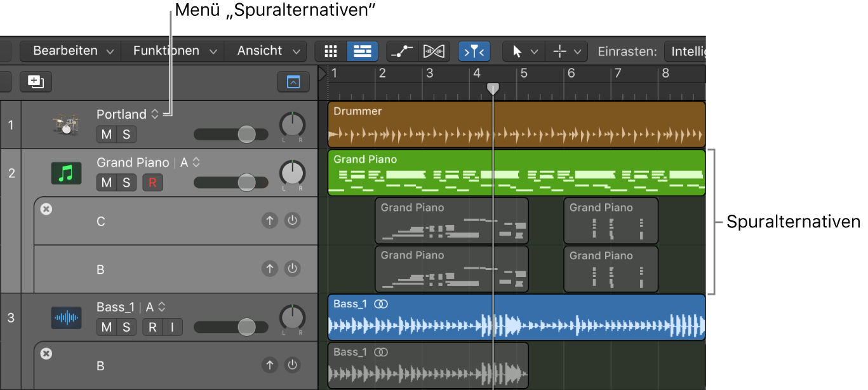Toggle the catch playhead button

pos(474,51)
